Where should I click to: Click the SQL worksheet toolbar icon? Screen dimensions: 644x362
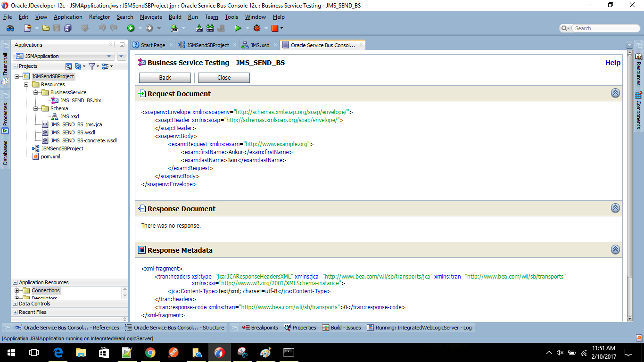pos(174,28)
